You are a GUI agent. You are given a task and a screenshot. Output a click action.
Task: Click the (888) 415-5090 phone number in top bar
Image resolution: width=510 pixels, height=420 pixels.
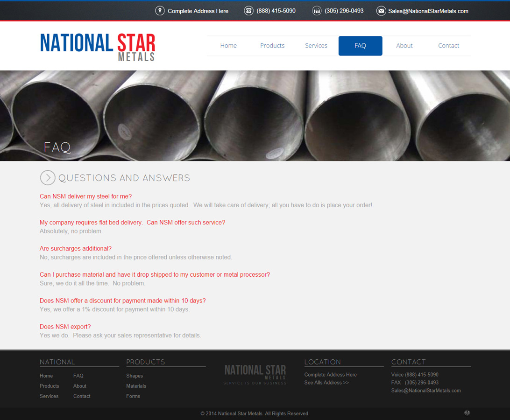[x=276, y=11]
